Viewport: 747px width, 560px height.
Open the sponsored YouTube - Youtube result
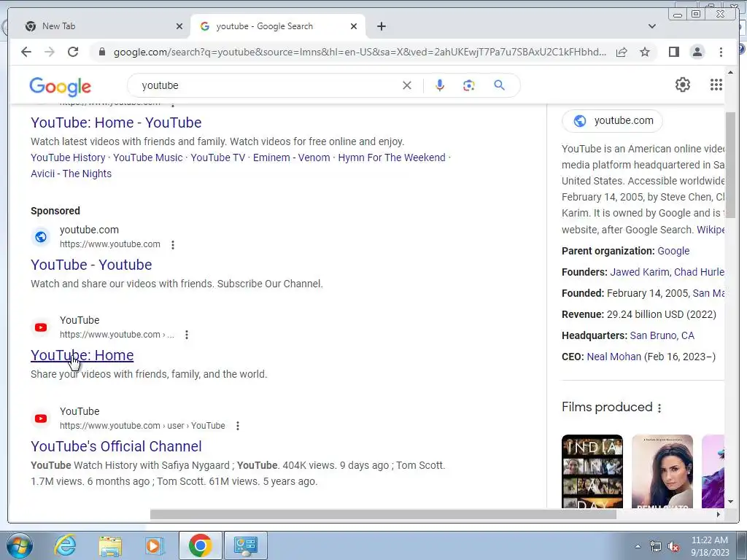(x=91, y=265)
